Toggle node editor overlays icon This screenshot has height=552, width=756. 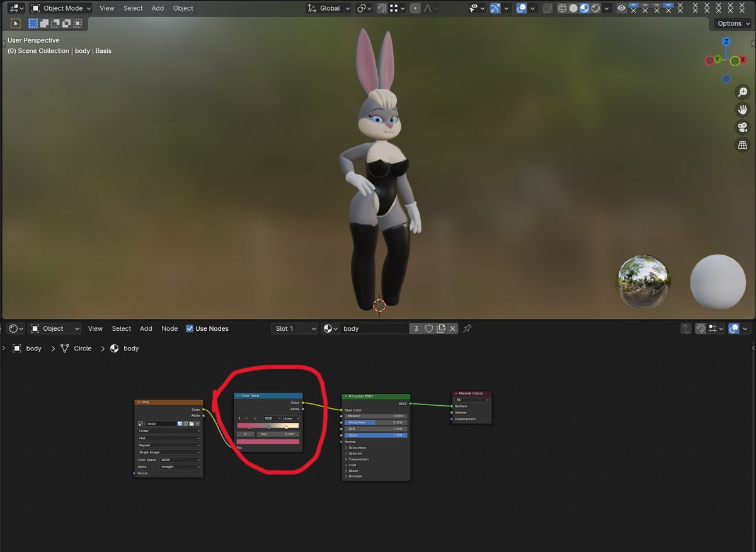pyautogui.click(x=734, y=328)
